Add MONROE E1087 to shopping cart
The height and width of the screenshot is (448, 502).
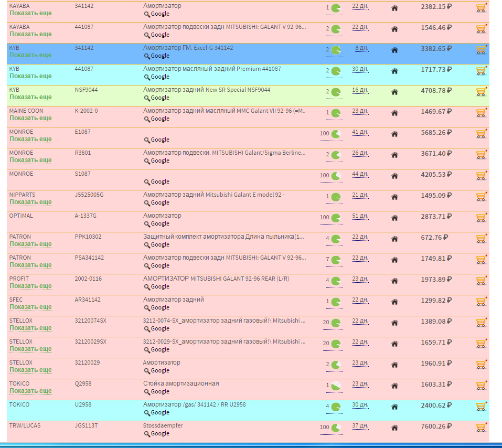click(x=481, y=134)
